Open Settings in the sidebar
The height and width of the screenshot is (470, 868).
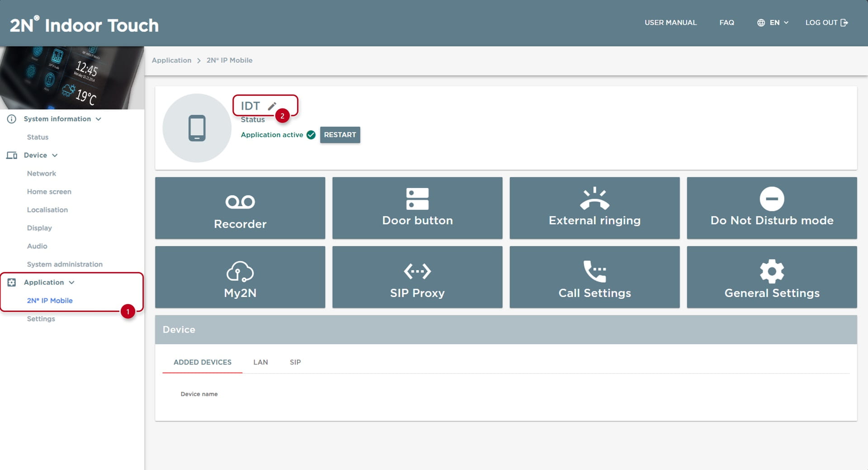coord(41,319)
